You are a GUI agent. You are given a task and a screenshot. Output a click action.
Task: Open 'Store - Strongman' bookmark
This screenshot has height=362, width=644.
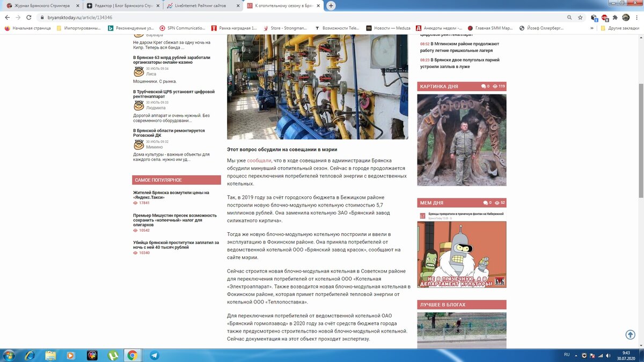tap(286, 28)
